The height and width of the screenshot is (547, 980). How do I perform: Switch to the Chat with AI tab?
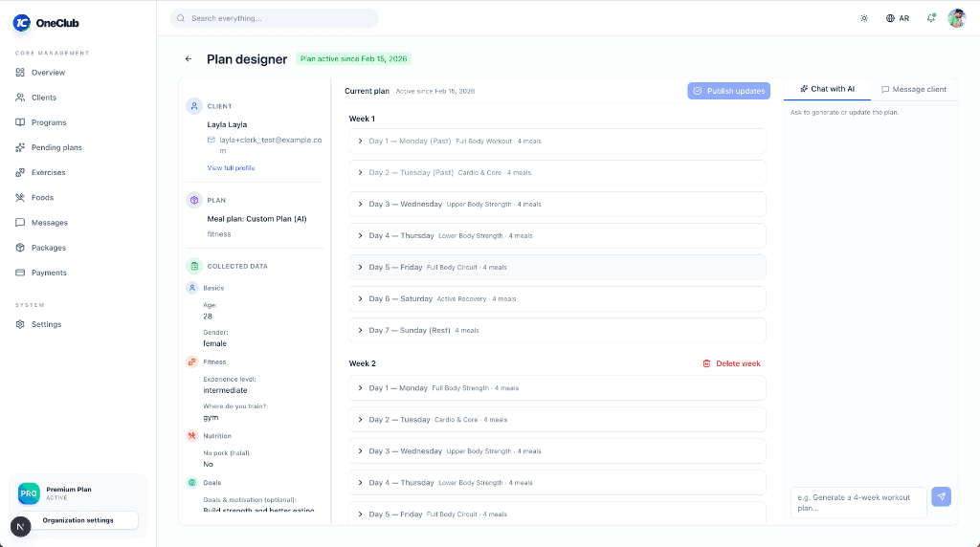click(827, 89)
